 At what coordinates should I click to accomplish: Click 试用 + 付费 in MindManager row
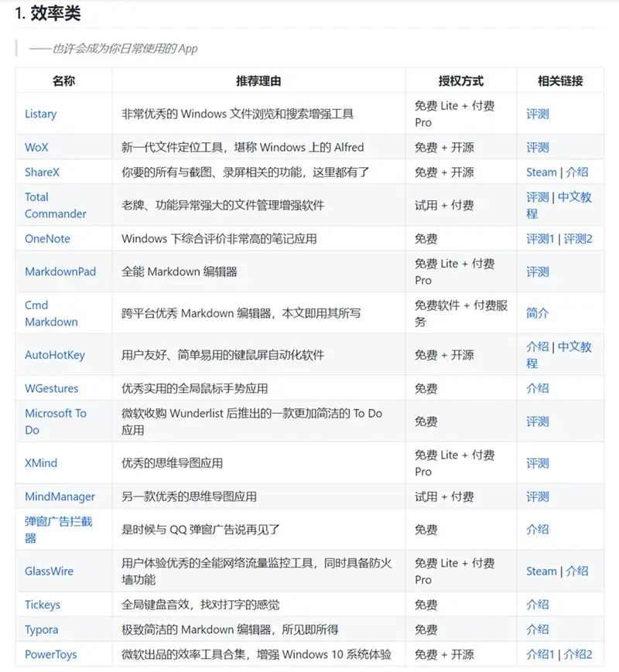[x=444, y=496]
